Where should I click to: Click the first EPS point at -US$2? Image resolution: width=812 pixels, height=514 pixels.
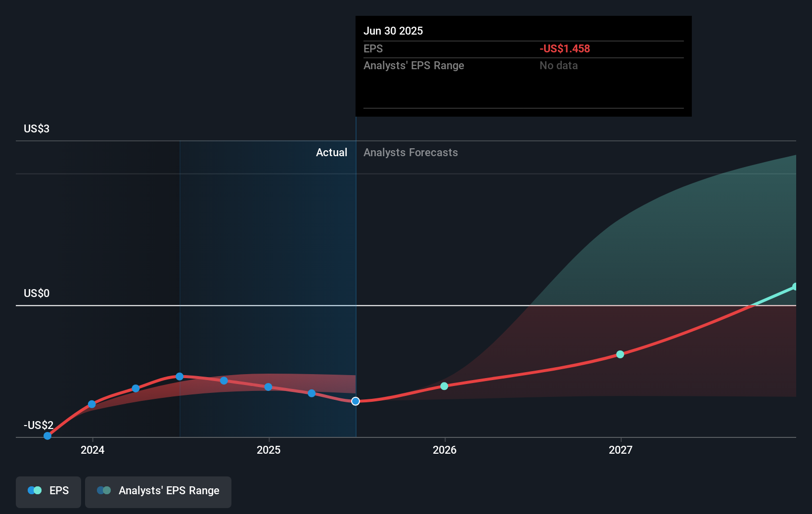[47, 435]
